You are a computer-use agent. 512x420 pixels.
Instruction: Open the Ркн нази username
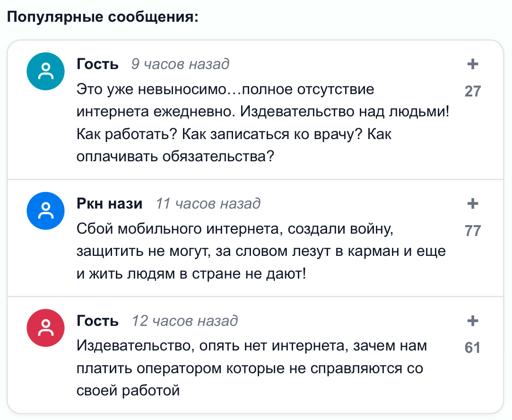[109, 203]
